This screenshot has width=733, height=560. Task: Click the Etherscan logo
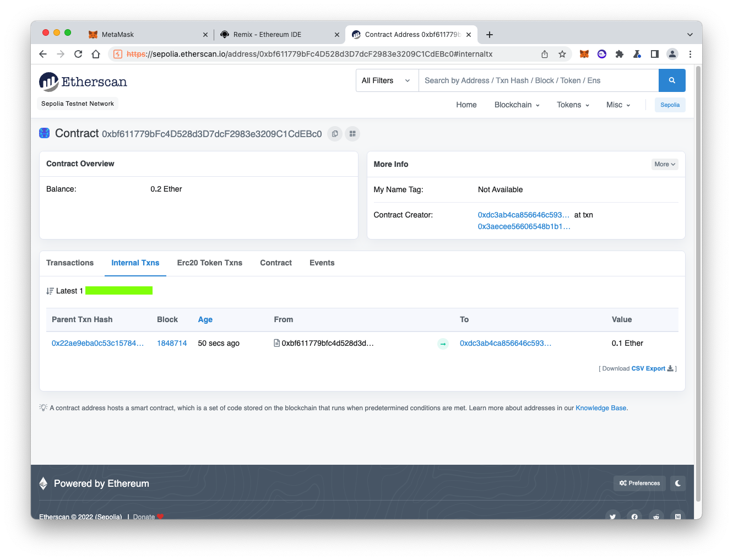click(83, 82)
